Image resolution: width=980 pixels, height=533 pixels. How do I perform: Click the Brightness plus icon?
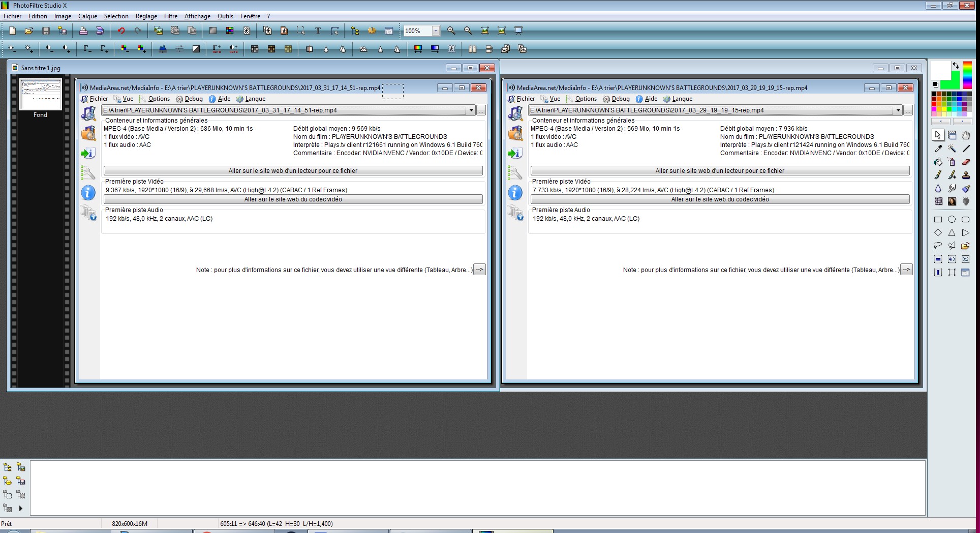click(x=29, y=49)
